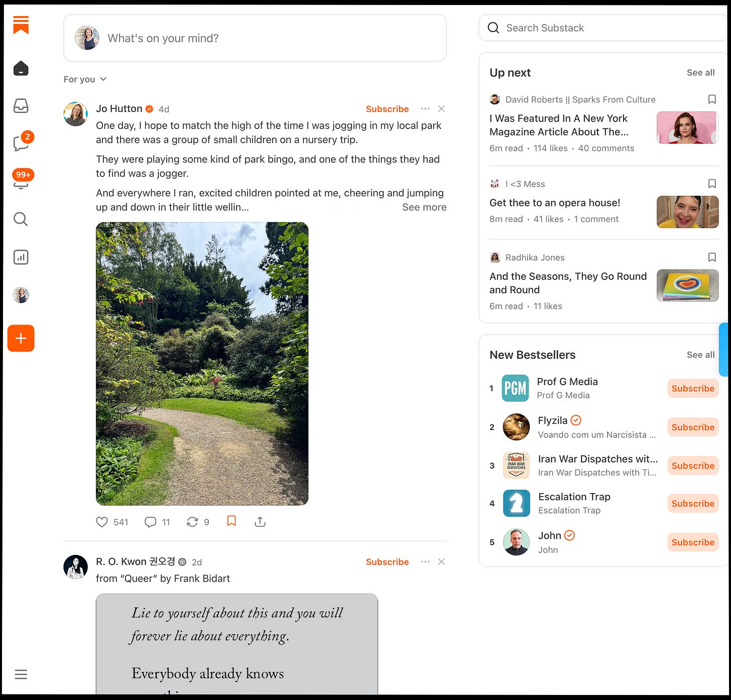This screenshot has width=731, height=700.
Task: Open David Roberts article pink thumbnail
Action: [687, 128]
